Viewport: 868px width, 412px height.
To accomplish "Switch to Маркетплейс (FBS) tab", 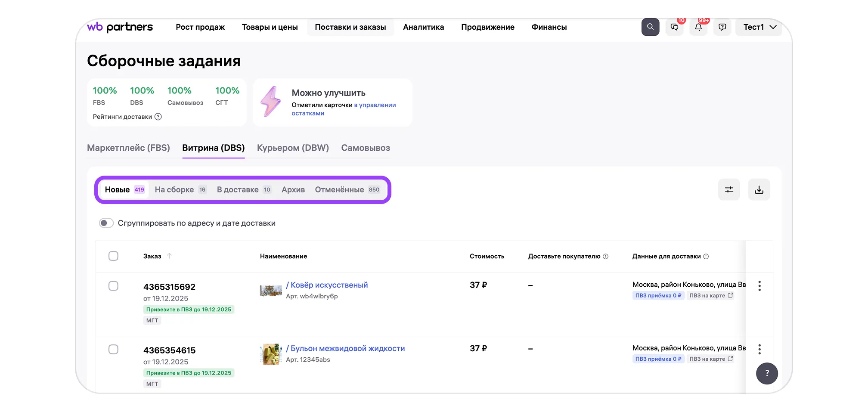I will click(x=128, y=148).
